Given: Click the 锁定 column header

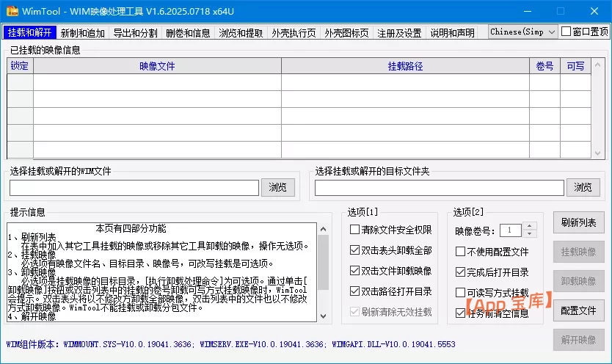Looking at the screenshot, I should point(20,66).
